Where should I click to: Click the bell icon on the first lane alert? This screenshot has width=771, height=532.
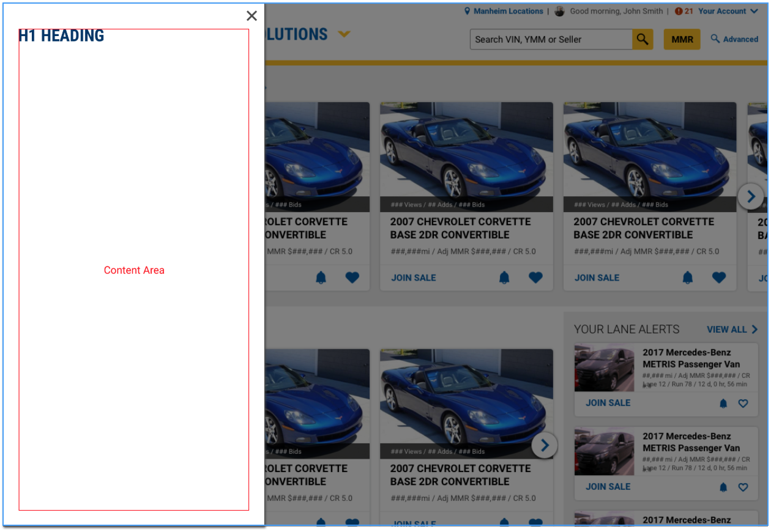click(x=723, y=404)
